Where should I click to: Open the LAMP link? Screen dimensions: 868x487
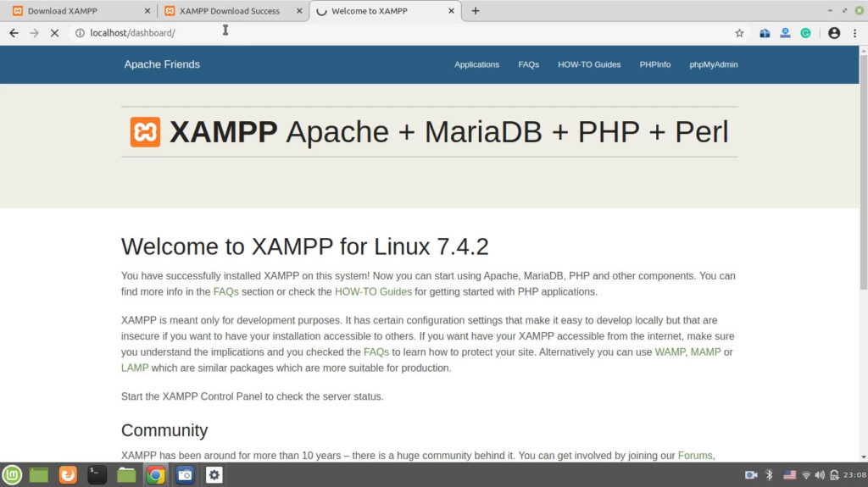(x=135, y=368)
